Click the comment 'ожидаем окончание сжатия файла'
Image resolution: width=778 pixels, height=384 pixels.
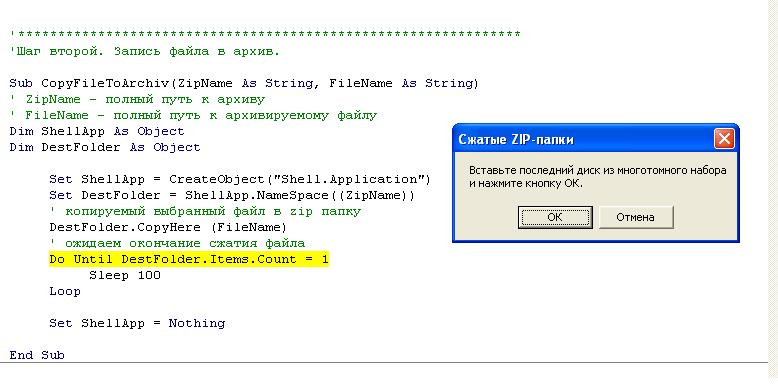pyautogui.click(x=177, y=243)
